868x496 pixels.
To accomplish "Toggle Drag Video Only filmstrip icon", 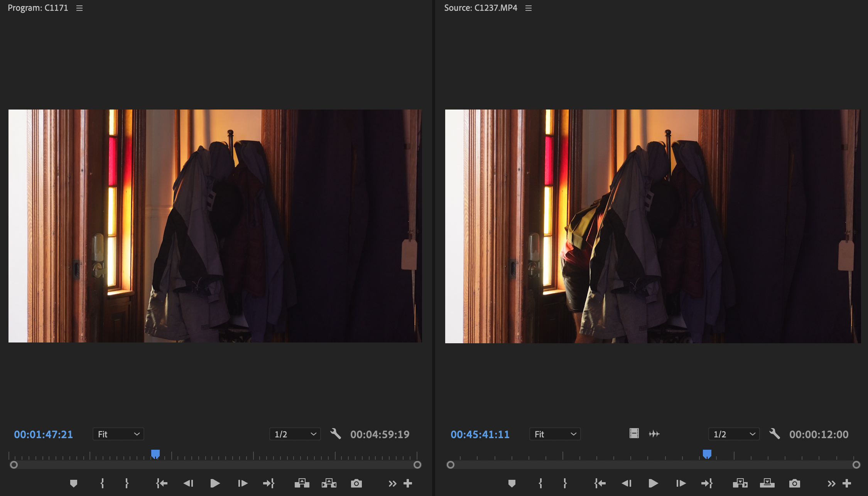I will (634, 434).
